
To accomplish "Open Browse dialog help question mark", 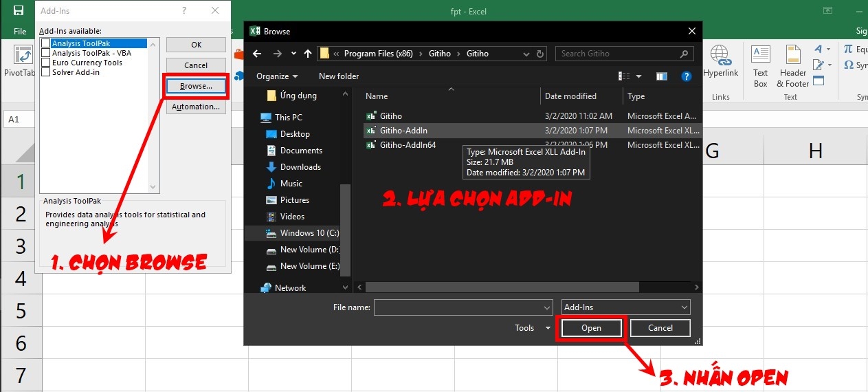I will point(686,76).
